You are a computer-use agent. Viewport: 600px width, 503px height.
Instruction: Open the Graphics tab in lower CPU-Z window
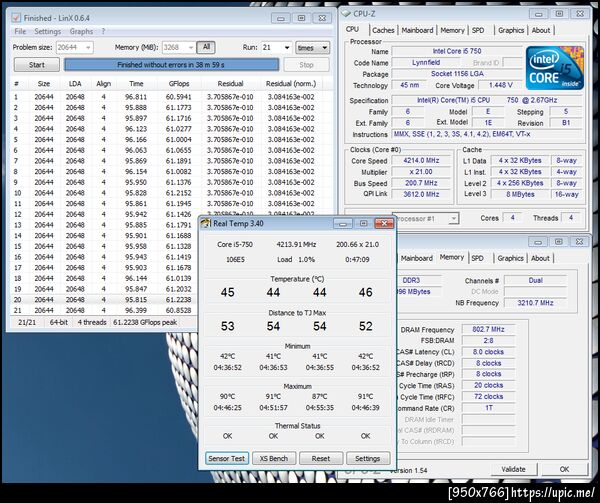point(510,258)
